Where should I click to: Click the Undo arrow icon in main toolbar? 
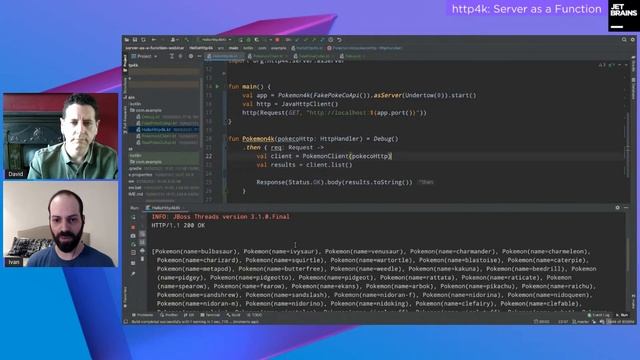point(339,40)
